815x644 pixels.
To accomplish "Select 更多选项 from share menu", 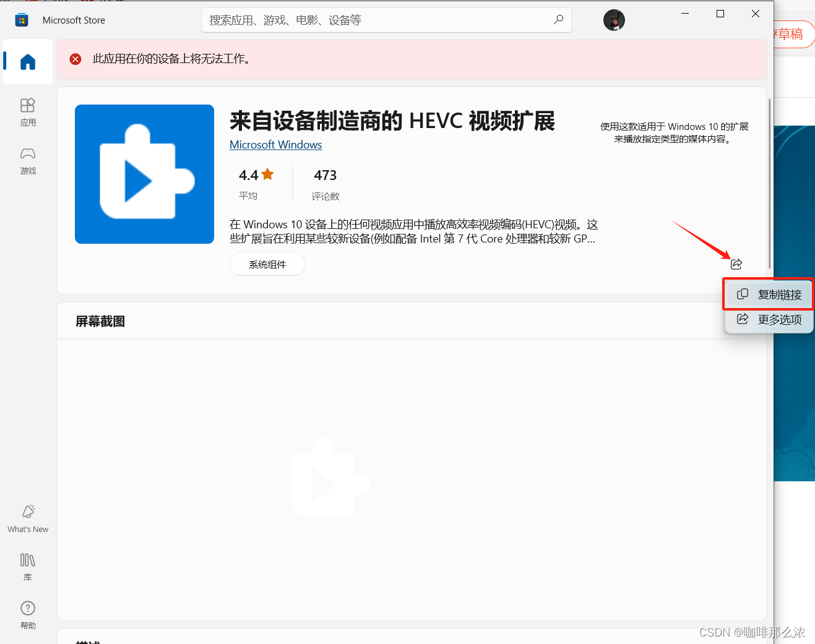I will pyautogui.click(x=769, y=319).
